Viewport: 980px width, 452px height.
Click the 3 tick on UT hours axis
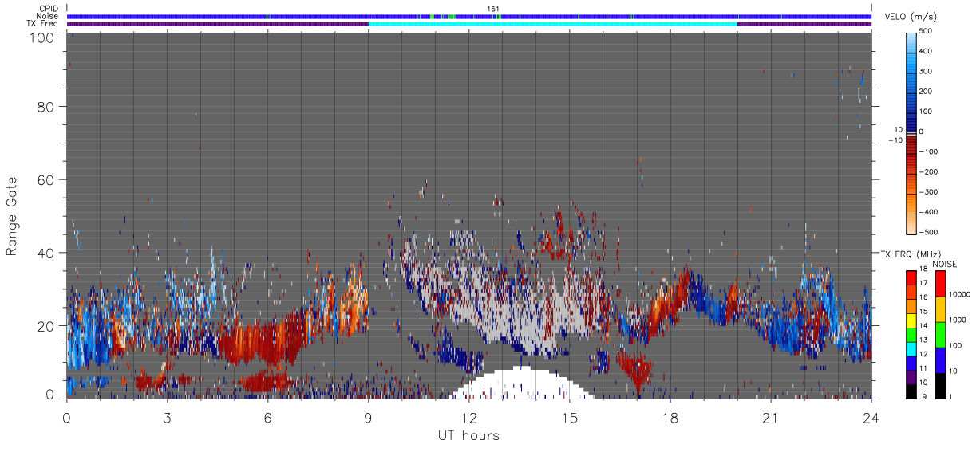[x=167, y=418]
